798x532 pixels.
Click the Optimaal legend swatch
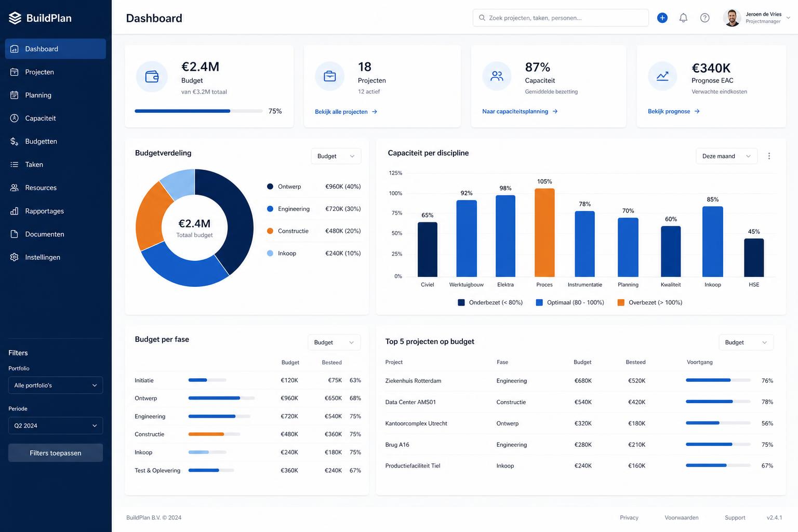(539, 302)
